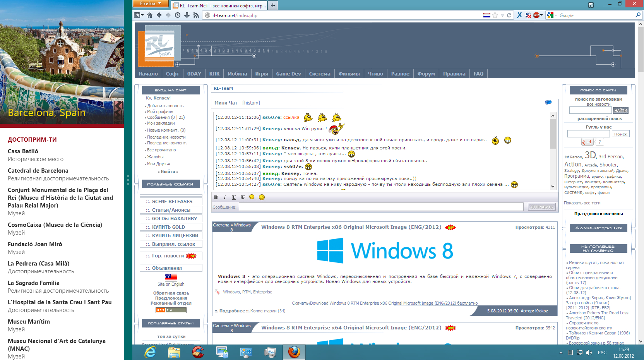Apply bold formatting in chat toolbar
Image resolution: width=644 pixels, height=360 pixels.
tap(216, 197)
